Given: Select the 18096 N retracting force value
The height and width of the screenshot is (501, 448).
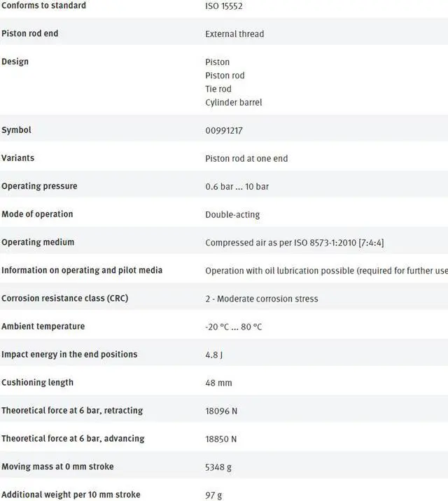Looking at the screenshot, I should coord(221,411).
